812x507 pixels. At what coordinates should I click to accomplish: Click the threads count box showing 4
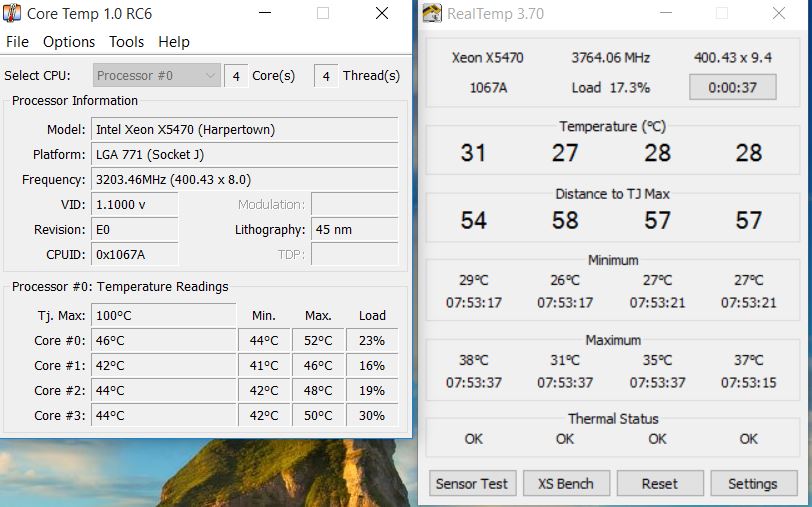click(x=326, y=76)
